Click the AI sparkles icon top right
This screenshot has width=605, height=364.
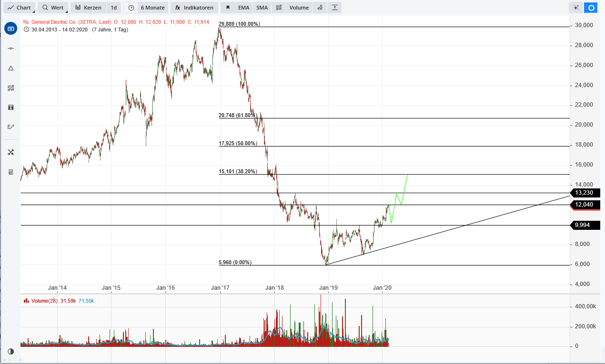coord(576,8)
